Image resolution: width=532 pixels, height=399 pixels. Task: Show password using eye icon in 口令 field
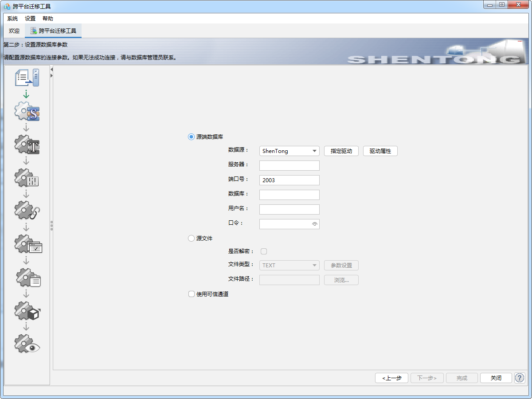click(x=314, y=224)
